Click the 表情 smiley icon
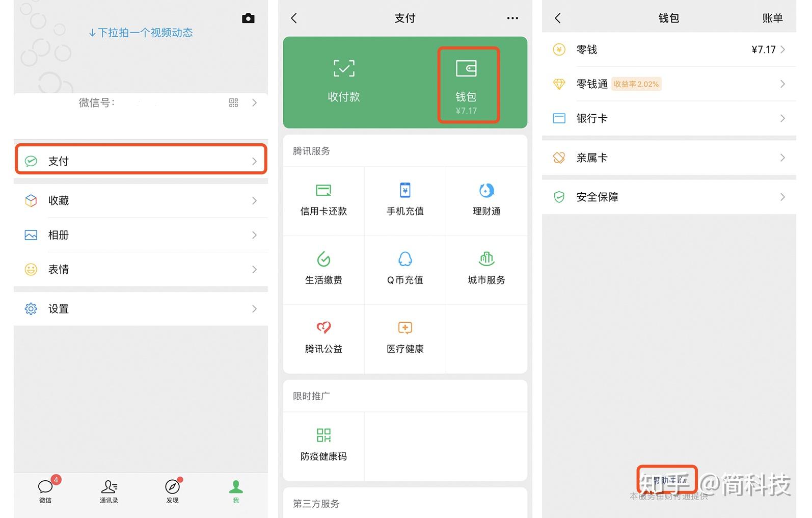 pos(31,269)
